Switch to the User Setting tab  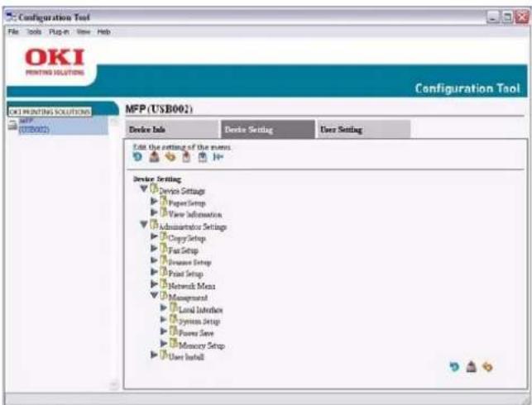click(363, 130)
